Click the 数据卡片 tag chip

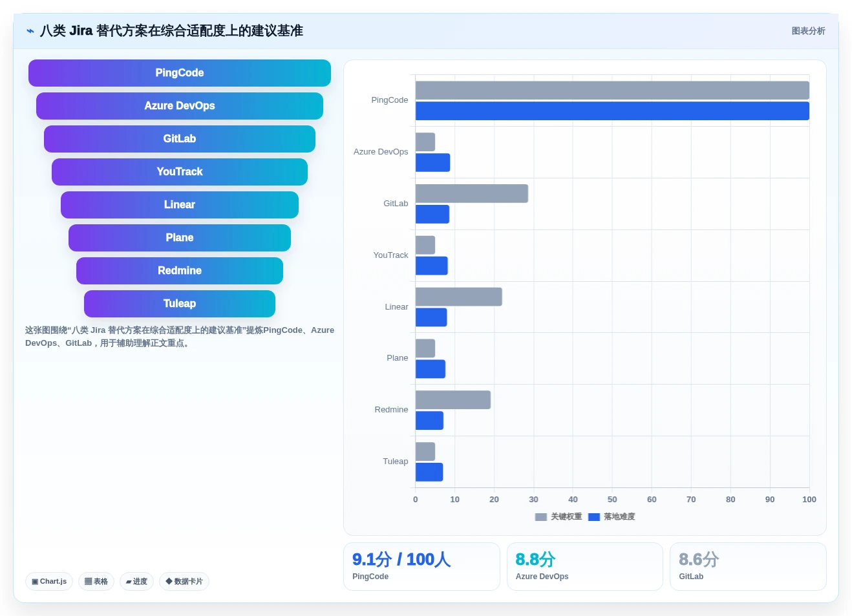(x=184, y=582)
